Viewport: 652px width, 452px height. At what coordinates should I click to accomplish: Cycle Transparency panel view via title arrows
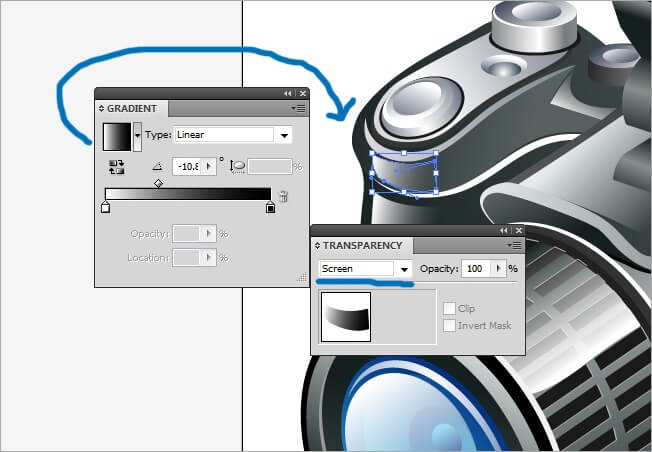click(x=318, y=245)
